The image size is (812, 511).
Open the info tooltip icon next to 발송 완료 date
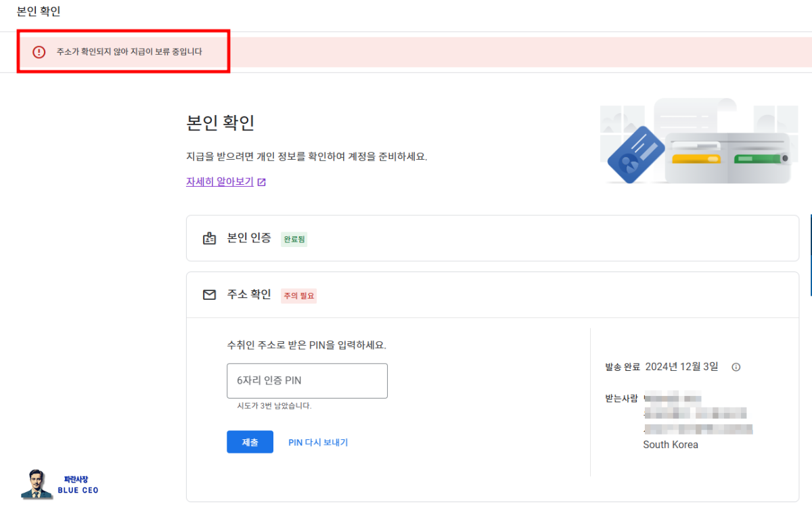click(736, 366)
